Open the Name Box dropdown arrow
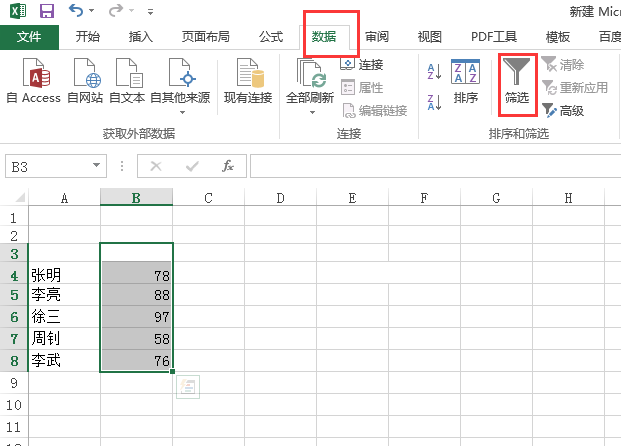 (x=96, y=166)
